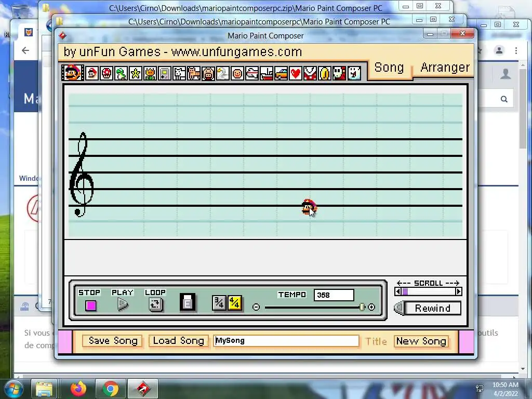Open the browser profile avatar icon
The height and width of the screenshot is (399, 532).
499,50
